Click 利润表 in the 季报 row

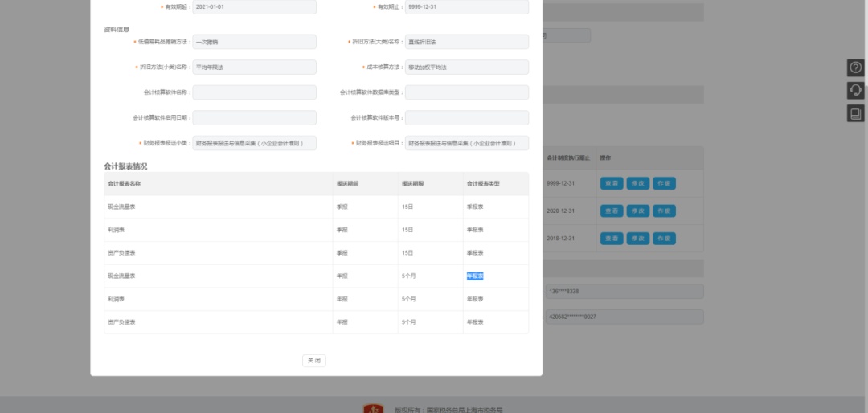tap(116, 230)
